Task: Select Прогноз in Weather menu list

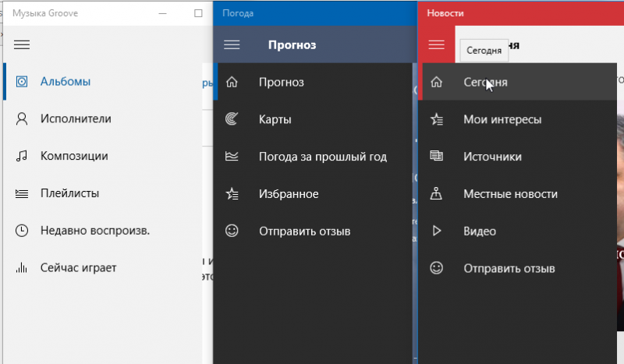Action: tap(313, 82)
